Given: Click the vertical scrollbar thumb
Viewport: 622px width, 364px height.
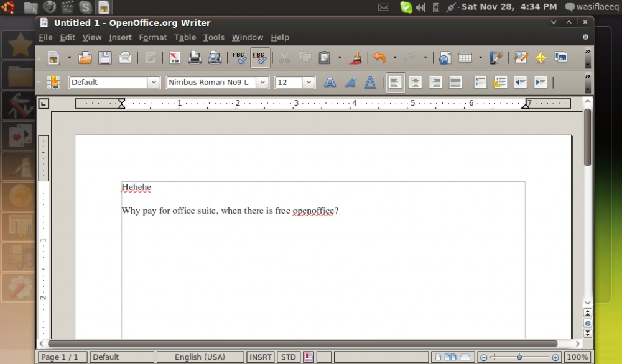Looking at the screenshot, I should click(587, 137).
